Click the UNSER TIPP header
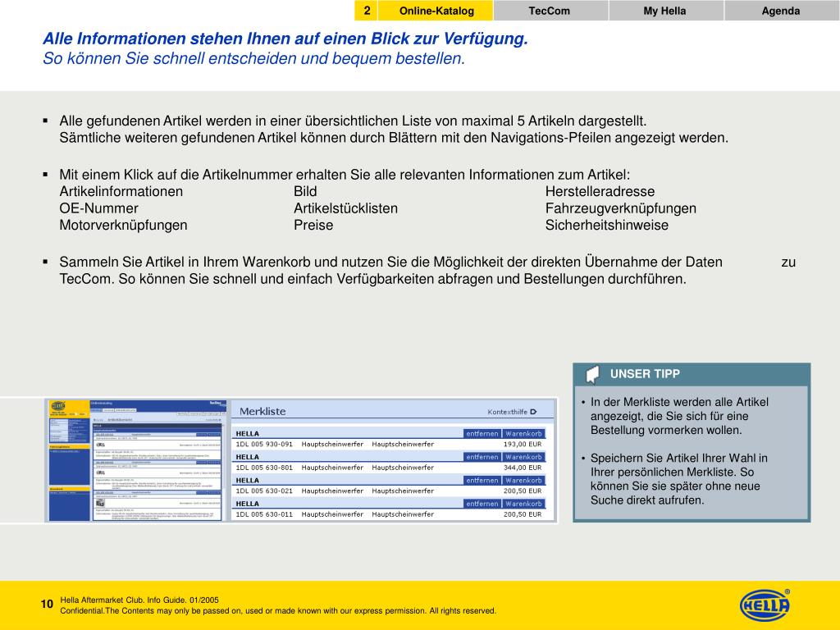 645,374
